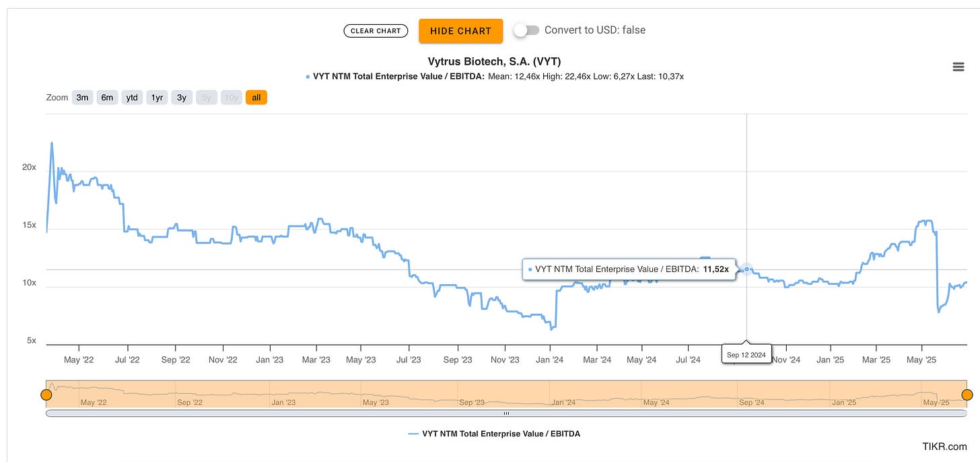The image size is (980, 462).
Task: Click the "Nov '22" x-axis label
Action: [223, 360]
